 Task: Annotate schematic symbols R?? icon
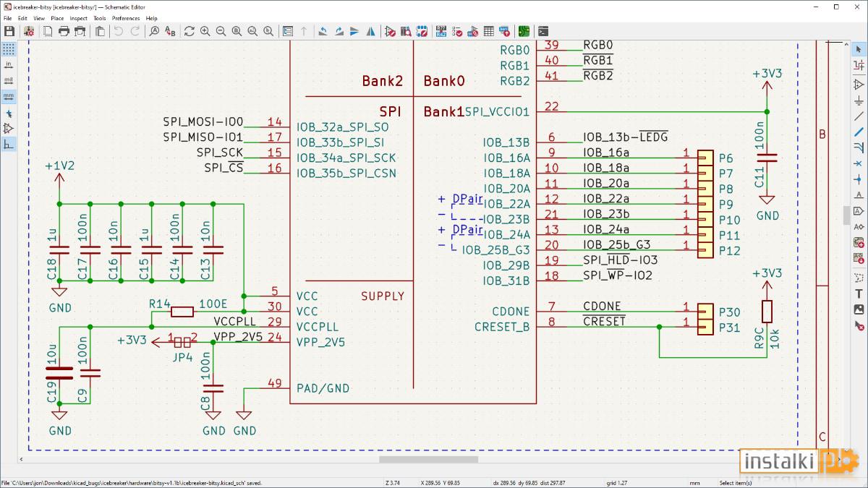click(441, 31)
